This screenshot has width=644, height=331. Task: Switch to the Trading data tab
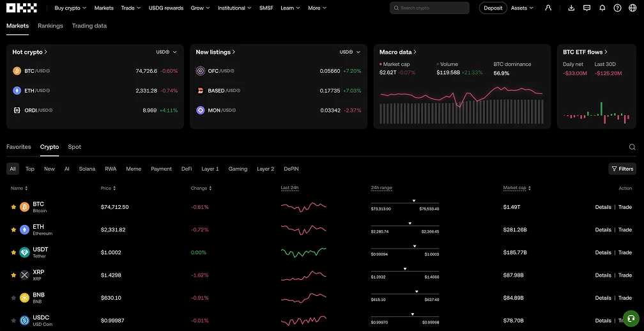(89, 26)
